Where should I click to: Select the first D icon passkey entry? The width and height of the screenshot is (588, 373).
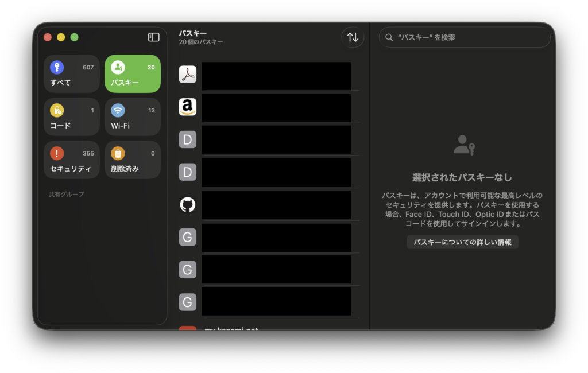268,140
